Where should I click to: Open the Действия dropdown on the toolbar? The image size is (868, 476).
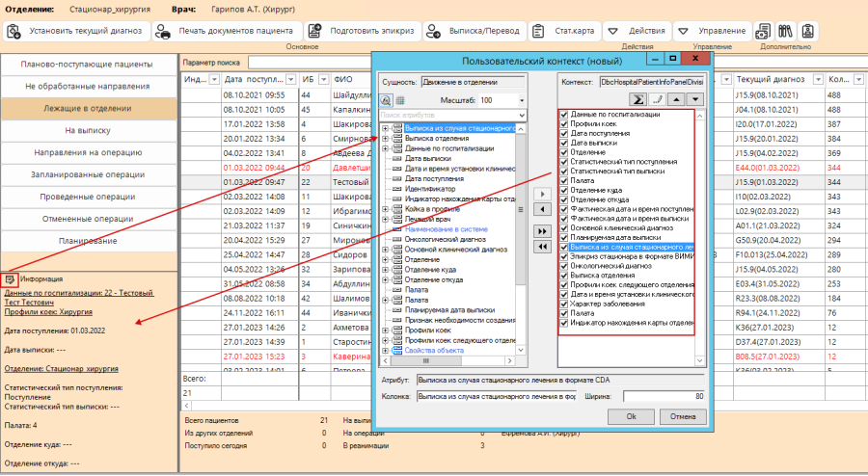637,31
